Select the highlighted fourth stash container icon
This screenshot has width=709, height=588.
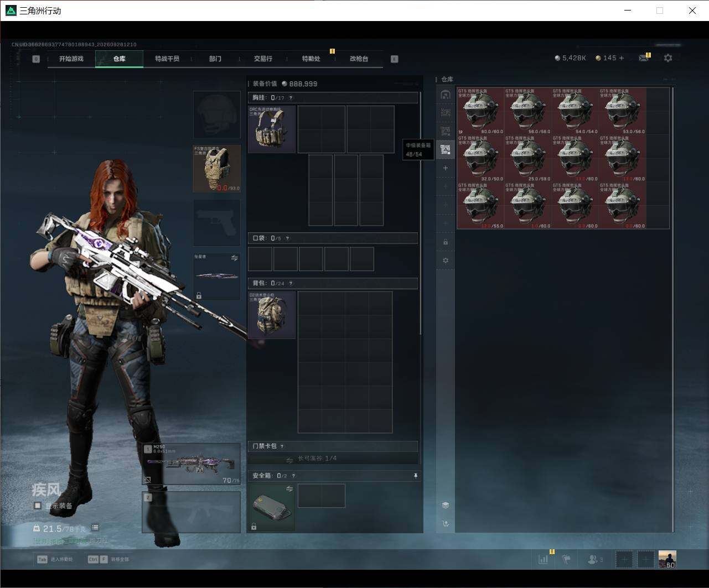click(446, 149)
